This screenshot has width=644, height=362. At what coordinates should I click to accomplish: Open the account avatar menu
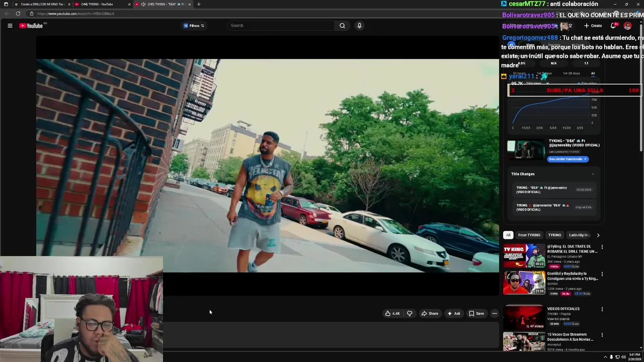pyautogui.click(x=627, y=26)
